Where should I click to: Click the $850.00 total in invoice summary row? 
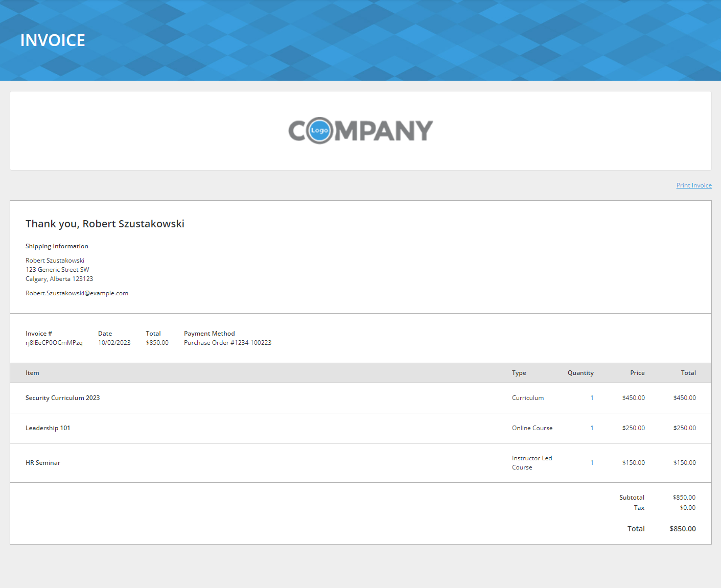coord(157,343)
